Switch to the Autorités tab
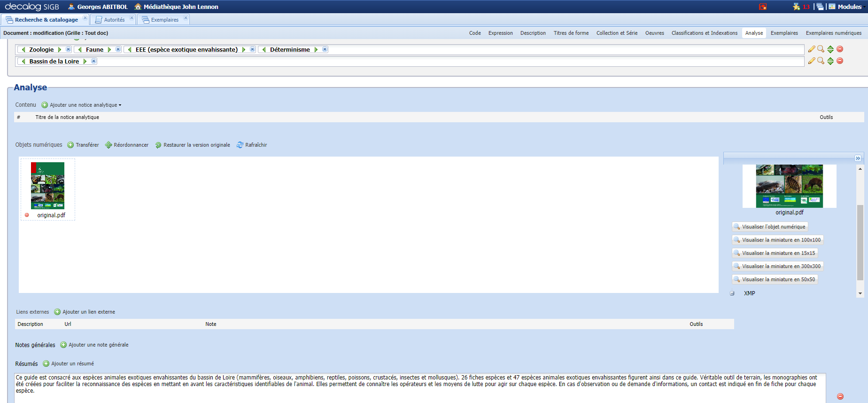 click(114, 20)
